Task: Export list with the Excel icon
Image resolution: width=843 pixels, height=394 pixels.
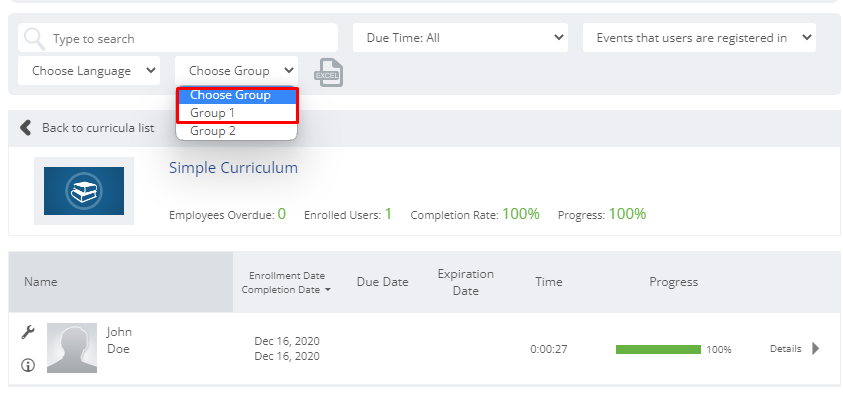Action: [328, 73]
